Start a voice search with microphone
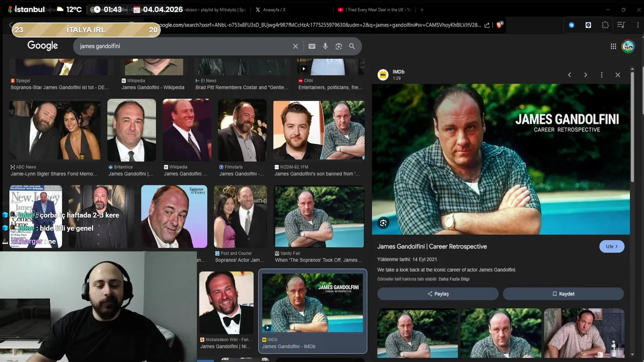 [326, 46]
